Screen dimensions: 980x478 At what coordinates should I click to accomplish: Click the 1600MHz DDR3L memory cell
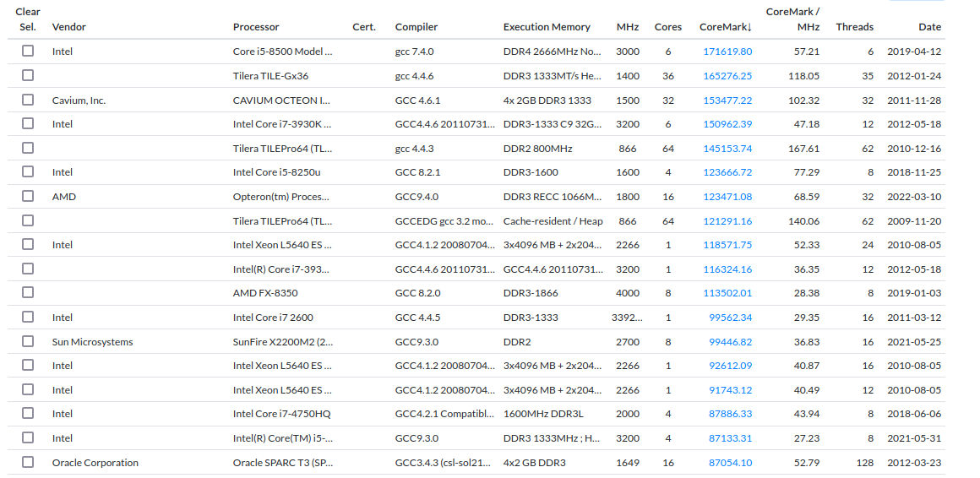[x=543, y=413]
